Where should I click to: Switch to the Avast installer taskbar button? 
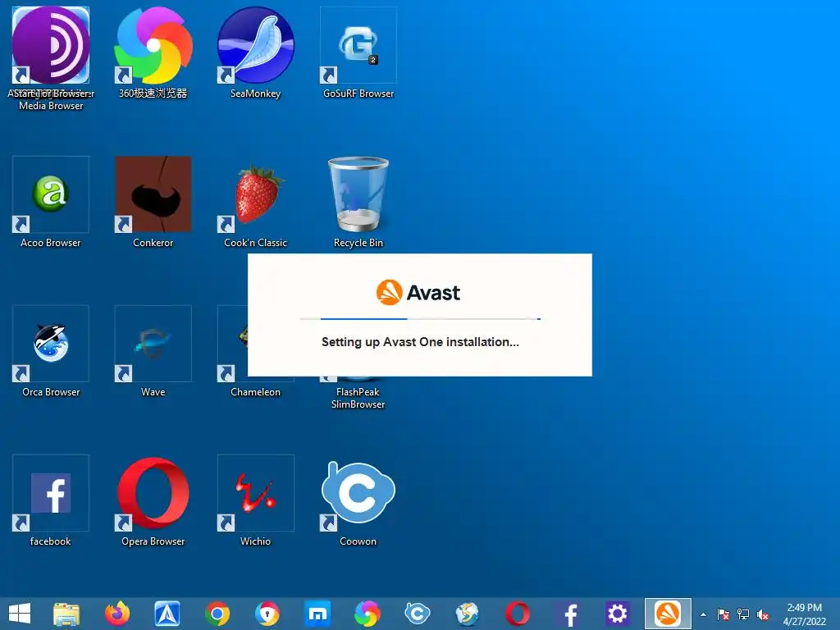click(x=668, y=614)
